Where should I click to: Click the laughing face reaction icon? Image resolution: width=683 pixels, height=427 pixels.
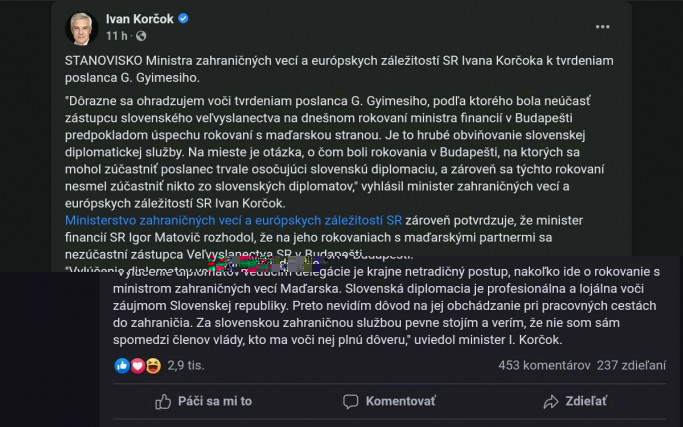tap(152, 366)
